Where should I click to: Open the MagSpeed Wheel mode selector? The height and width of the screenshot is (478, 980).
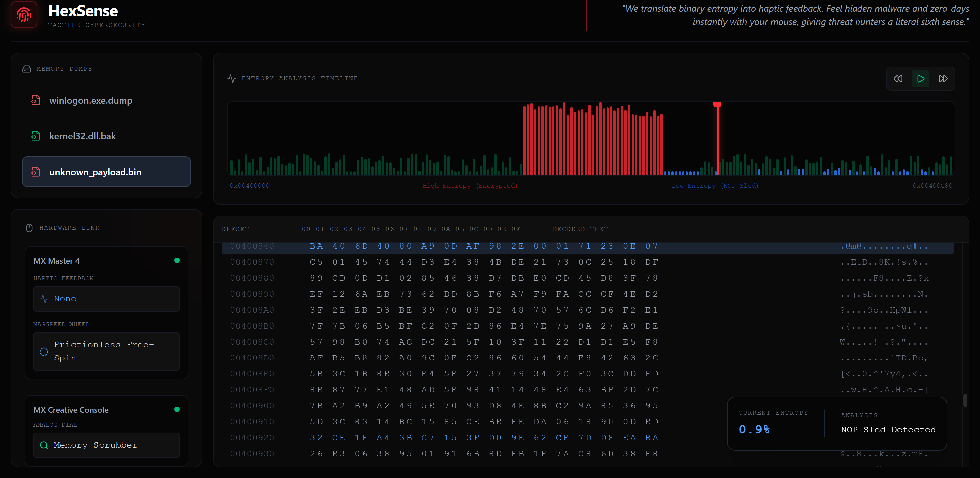(x=106, y=351)
